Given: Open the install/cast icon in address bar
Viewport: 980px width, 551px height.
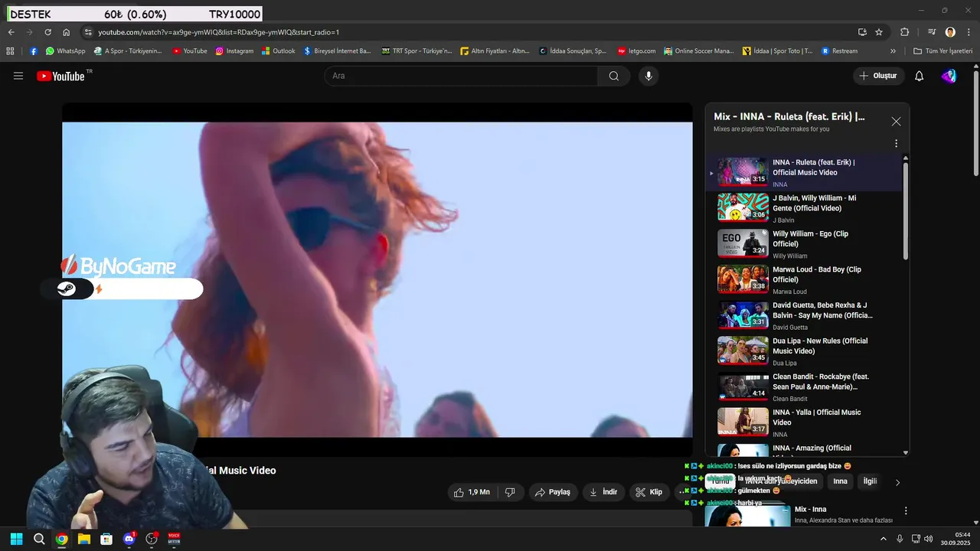Looking at the screenshot, I should 862,32.
